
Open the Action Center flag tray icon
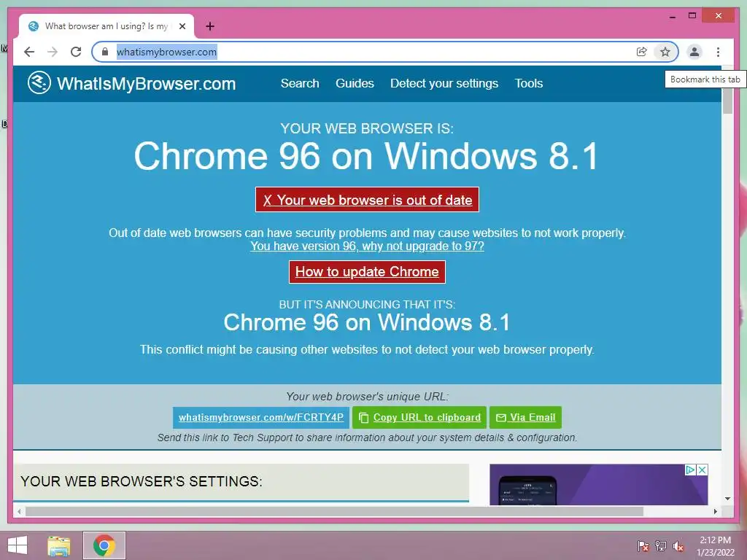(x=643, y=545)
